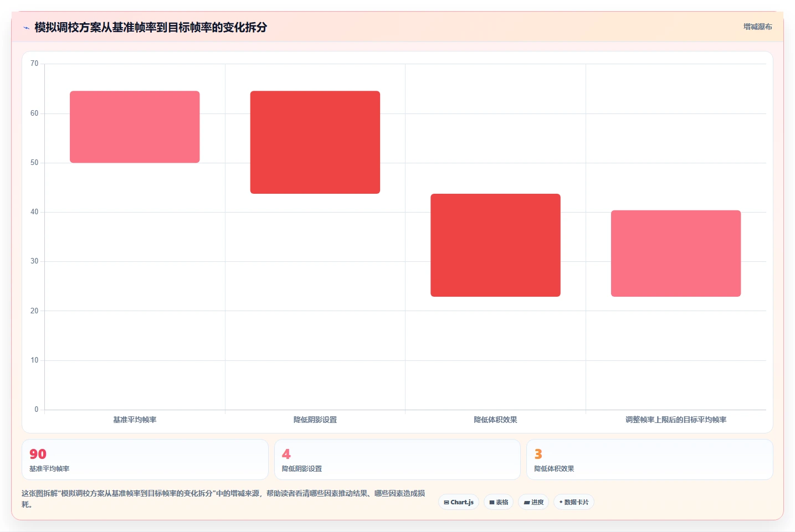Click the y-axis tick label 10
The image size is (795, 532).
tap(34, 360)
